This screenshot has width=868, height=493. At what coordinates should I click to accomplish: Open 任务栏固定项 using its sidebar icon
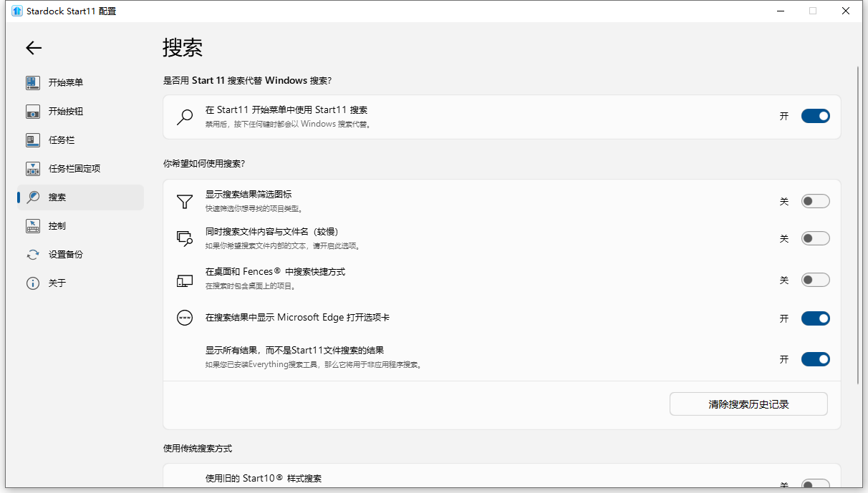[33, 168]
